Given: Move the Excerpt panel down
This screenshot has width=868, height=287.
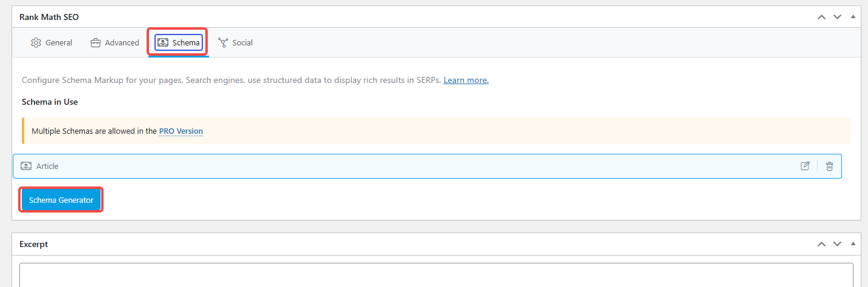Looking at the screenshot, I should (837, 244).
